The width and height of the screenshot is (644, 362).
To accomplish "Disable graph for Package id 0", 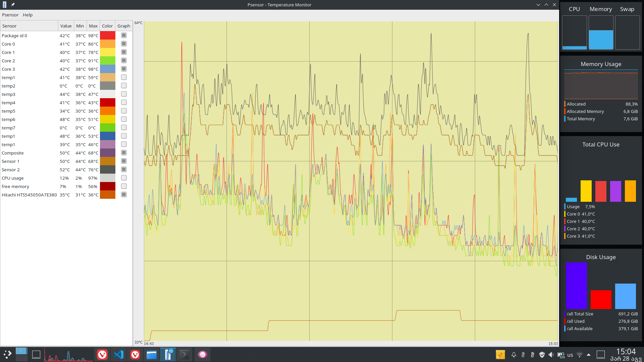I will [x=124, y=36].
